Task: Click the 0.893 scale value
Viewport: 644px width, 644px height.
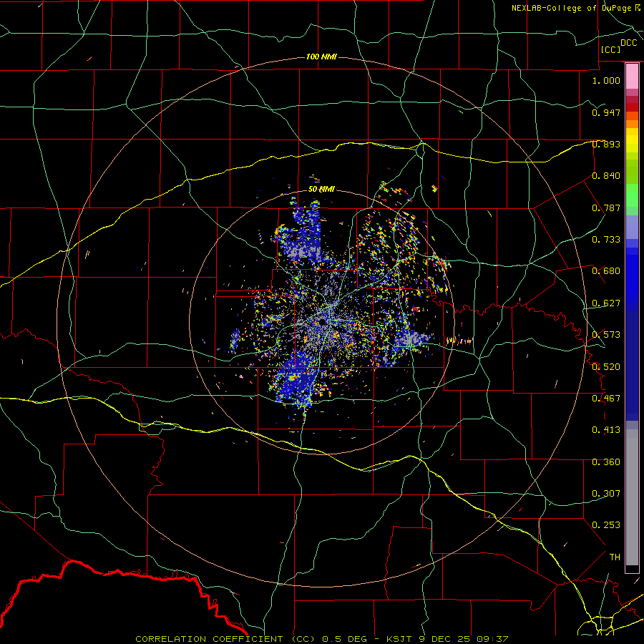Action: pyautogui.click(x=606, y=144)
